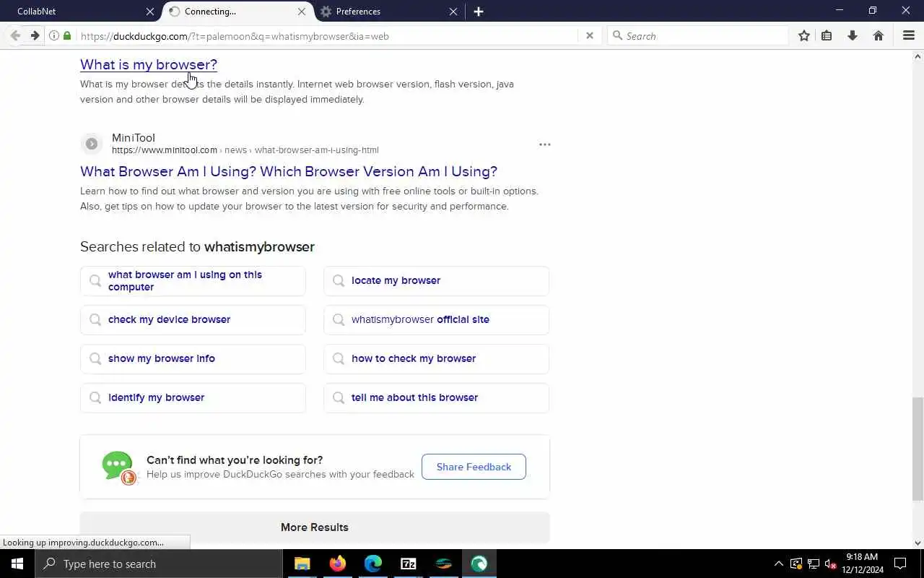Click the 'Can't find what you're looking for?' text
Image resolution: width=924 pixels, height=578 pixels.
pos(235,460)
